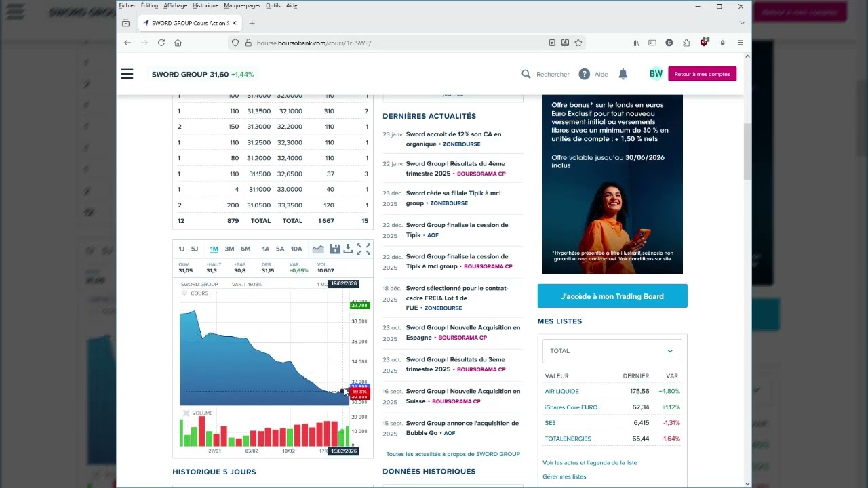
Task: Bookmark this page with star icon
Action: tap(578, 43)
